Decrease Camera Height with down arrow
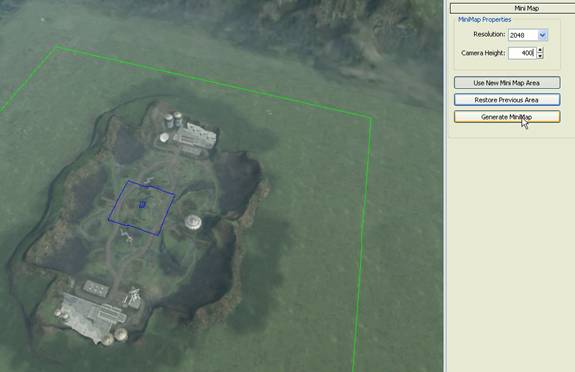The image size is (575, 372). [540, 56]
